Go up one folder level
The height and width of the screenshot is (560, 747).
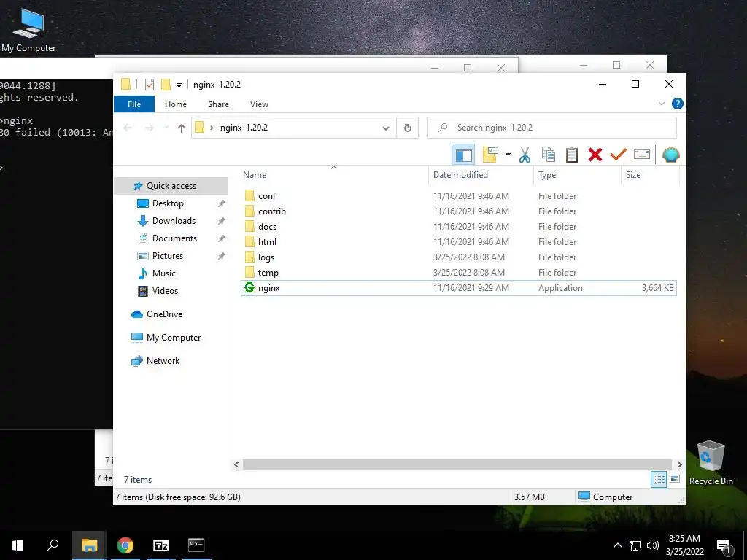click(x=181, y=128)
